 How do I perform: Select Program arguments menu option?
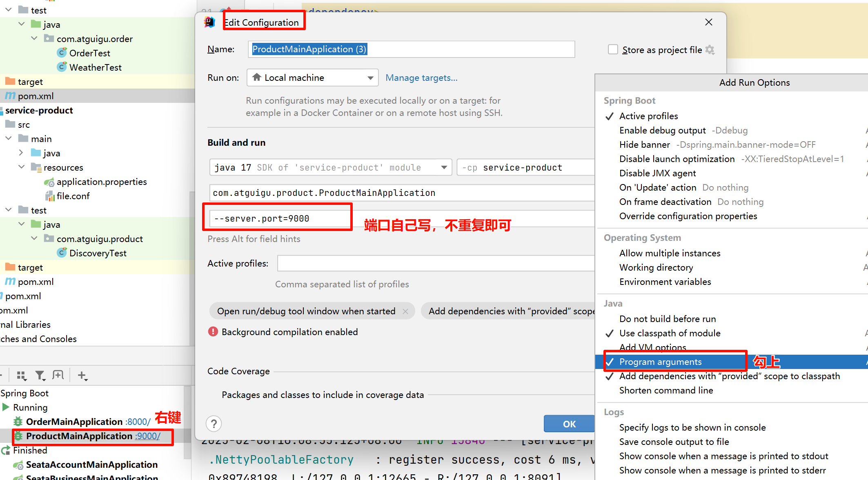coord(660,362)
